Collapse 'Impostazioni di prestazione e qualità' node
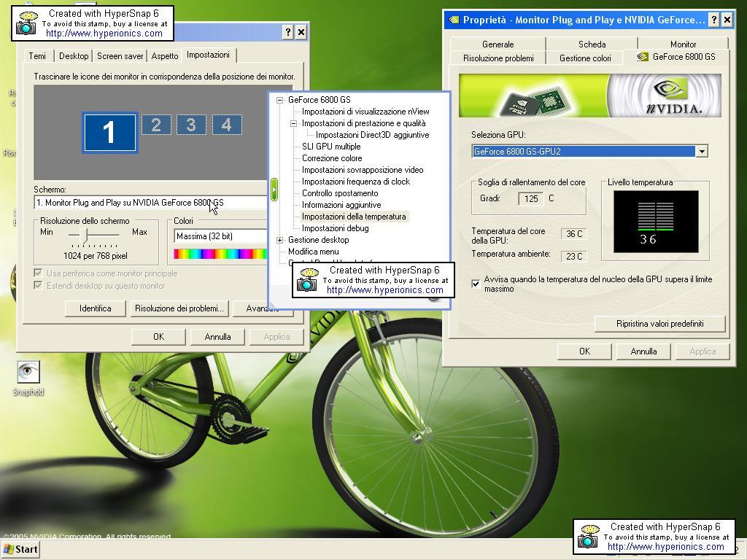The image size is (747, 560). 293,123
